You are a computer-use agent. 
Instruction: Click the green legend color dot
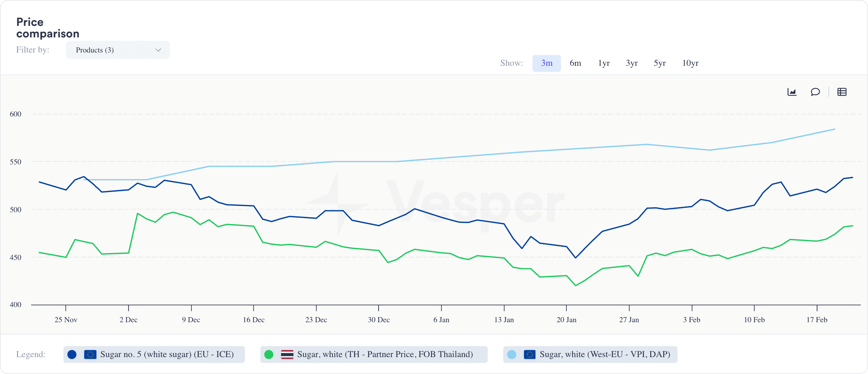click(269, 355)
